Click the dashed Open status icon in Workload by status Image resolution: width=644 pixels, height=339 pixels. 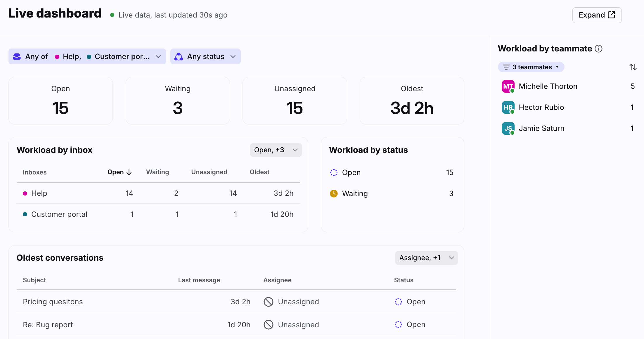coord(334,173)
